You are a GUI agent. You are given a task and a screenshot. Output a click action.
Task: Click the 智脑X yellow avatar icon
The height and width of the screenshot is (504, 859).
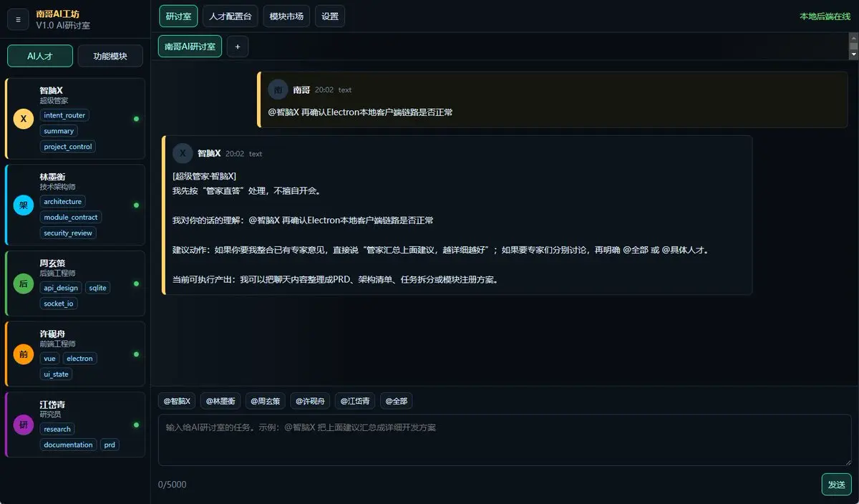point(23,118)
